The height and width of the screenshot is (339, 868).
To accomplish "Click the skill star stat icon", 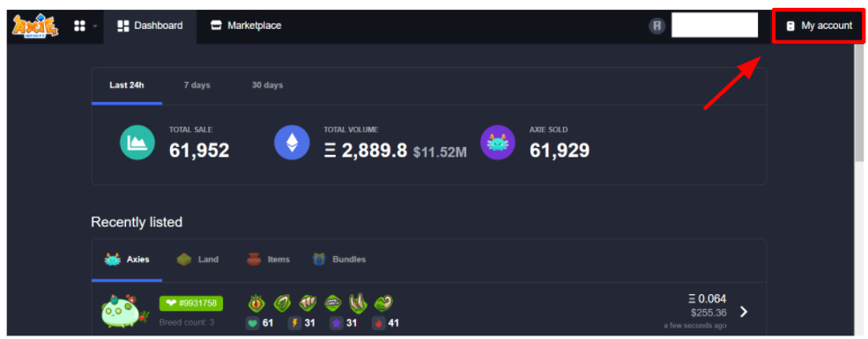I will click(337, 323).
